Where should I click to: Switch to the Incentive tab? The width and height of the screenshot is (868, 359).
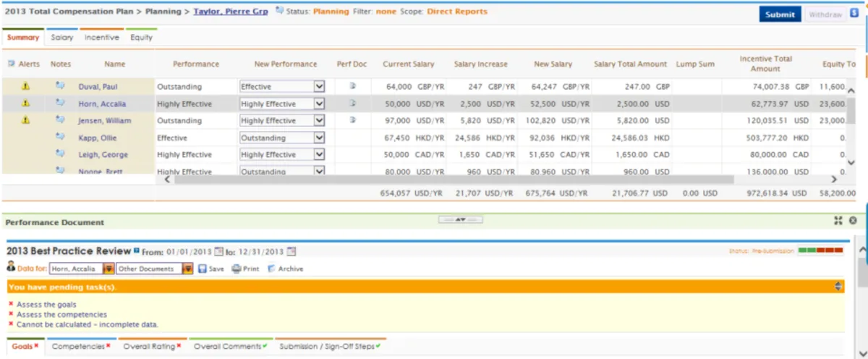101,37
